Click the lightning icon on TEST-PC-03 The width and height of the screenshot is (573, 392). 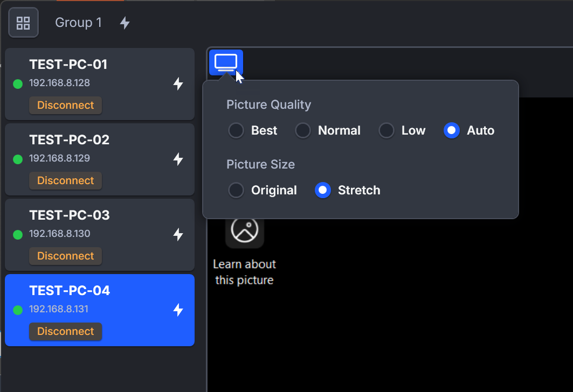[178, 234]
